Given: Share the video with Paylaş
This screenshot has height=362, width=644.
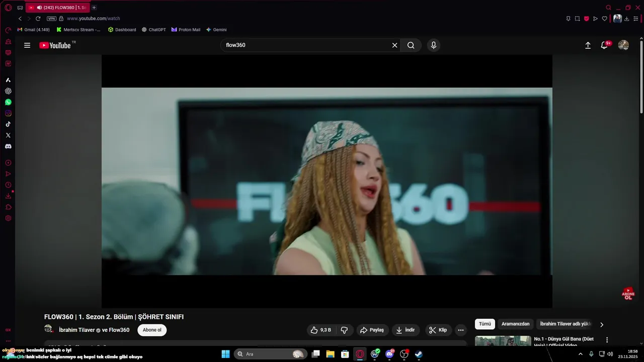Looking at the screenshot, I should (372, 330).
